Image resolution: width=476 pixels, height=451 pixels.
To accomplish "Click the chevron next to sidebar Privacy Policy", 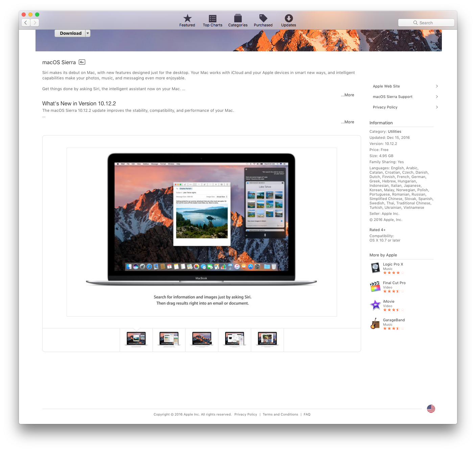I will pyautogui.click(x=437, y=107).
